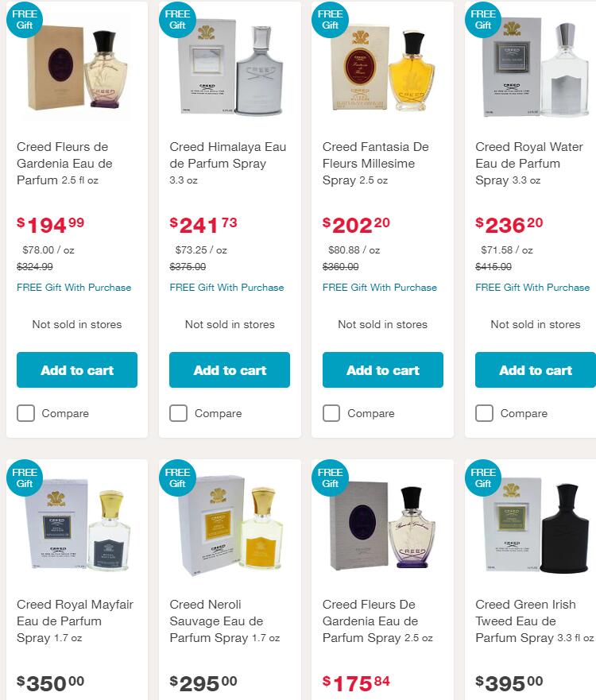Add Creed Himalaya to cart
This screenshot has height=700, width=596.
coord(230,370)
